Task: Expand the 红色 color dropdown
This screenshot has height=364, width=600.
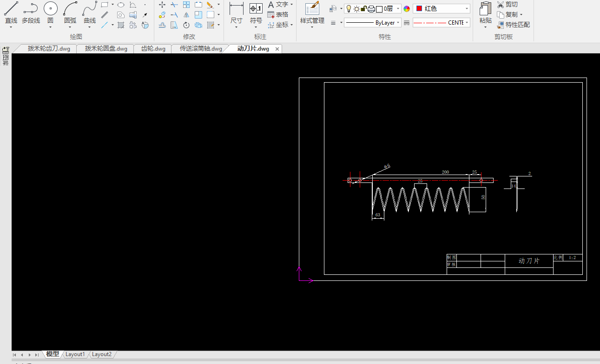Action: pos(467,9)
